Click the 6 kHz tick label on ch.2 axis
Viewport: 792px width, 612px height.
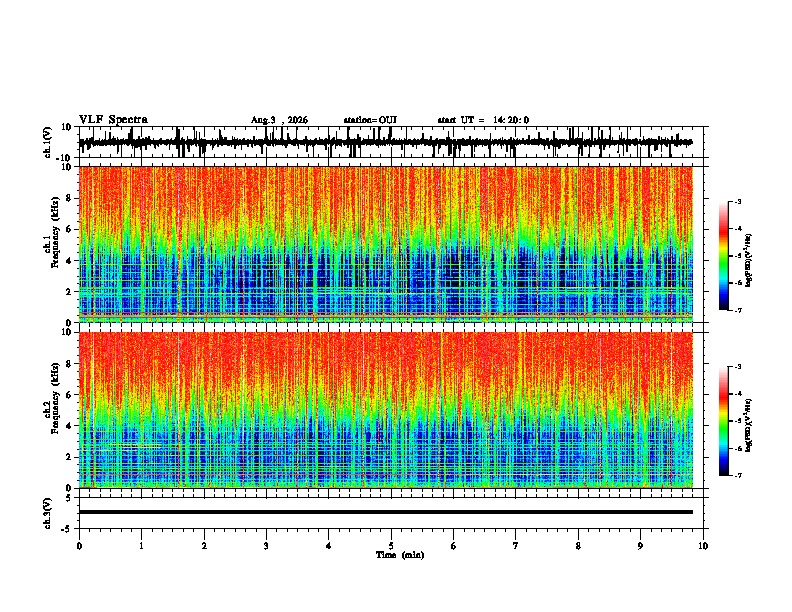tap(69, 395)
